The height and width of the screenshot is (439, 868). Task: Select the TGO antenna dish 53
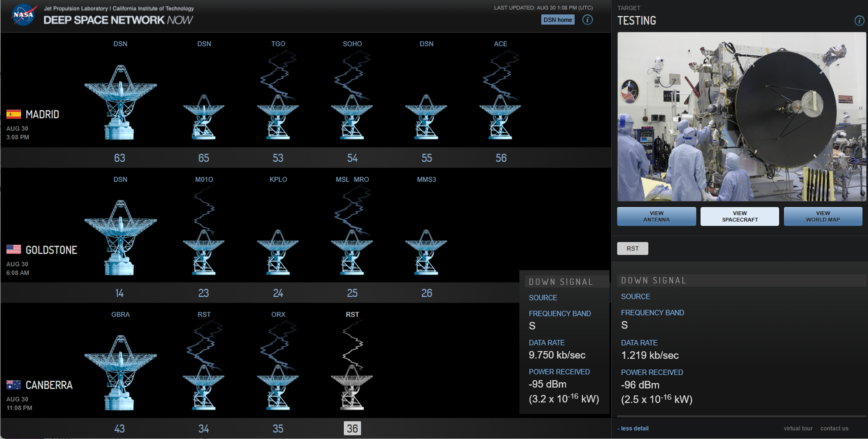click(278, 117)
